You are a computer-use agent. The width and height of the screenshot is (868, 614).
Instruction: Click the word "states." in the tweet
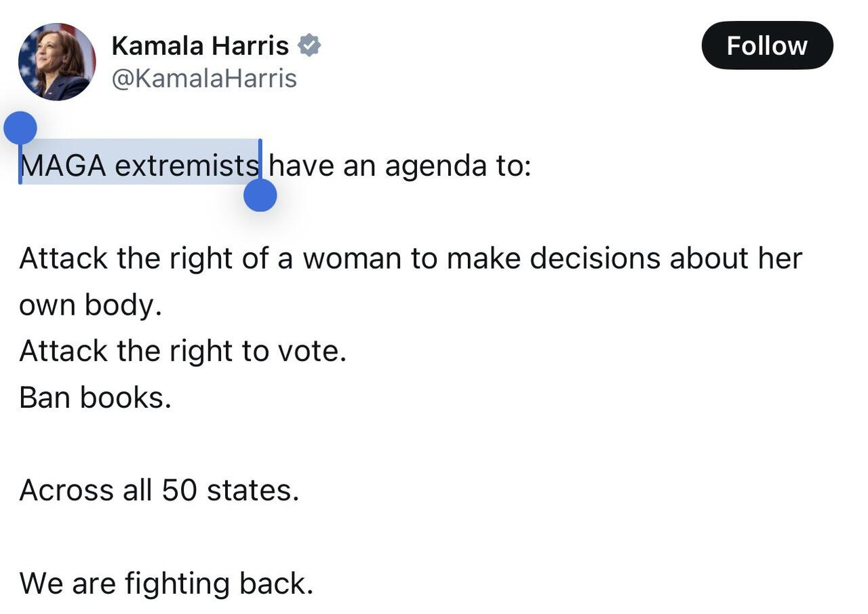coord(253,490)
